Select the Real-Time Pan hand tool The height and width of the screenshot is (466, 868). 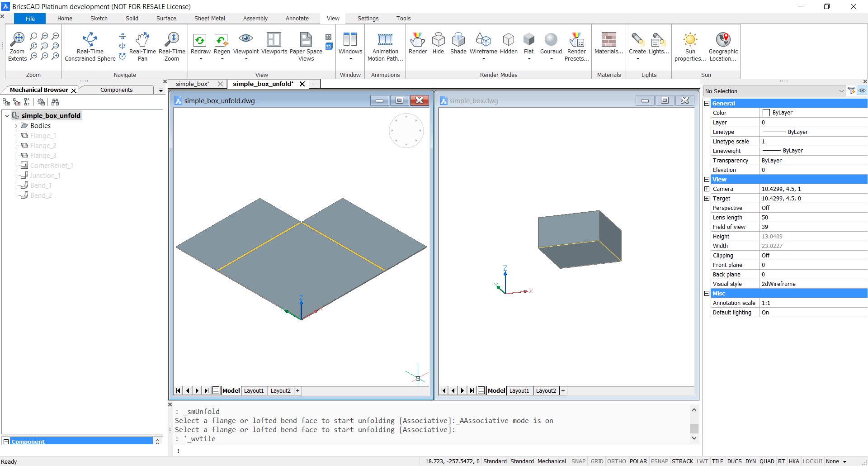click(x=142, y=40)
